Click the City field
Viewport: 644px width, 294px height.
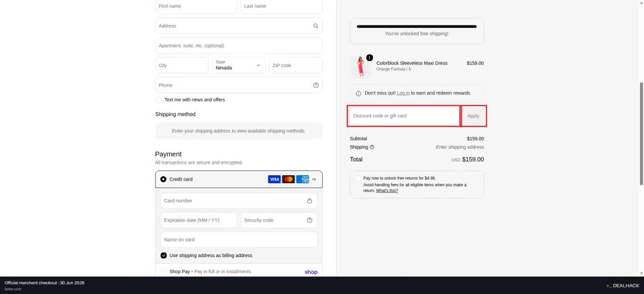pos(182,65)
